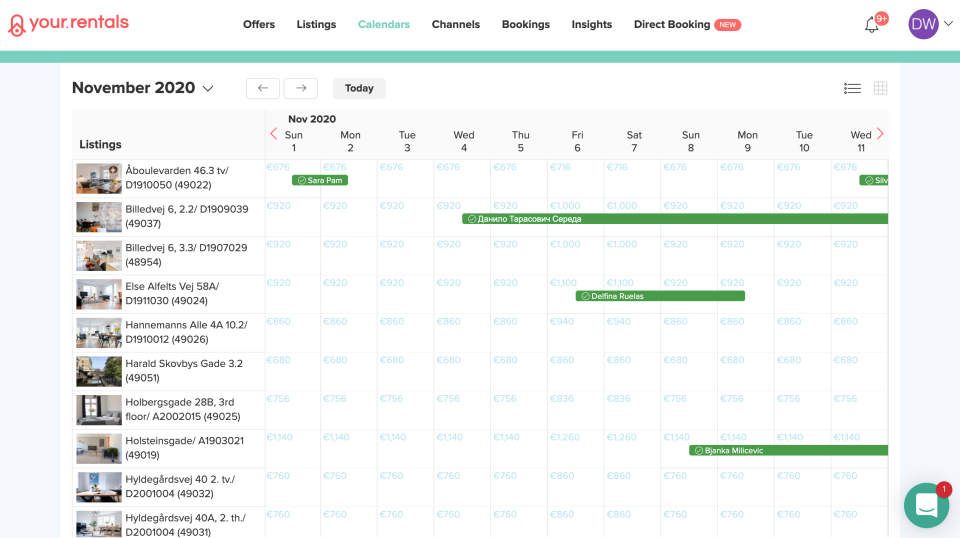Image resolution: width=960 pixels, height=538 pixels.
Task: Select Harald Skovbys Gade 3.2 listing name
Action: click(x=184, y=370)
